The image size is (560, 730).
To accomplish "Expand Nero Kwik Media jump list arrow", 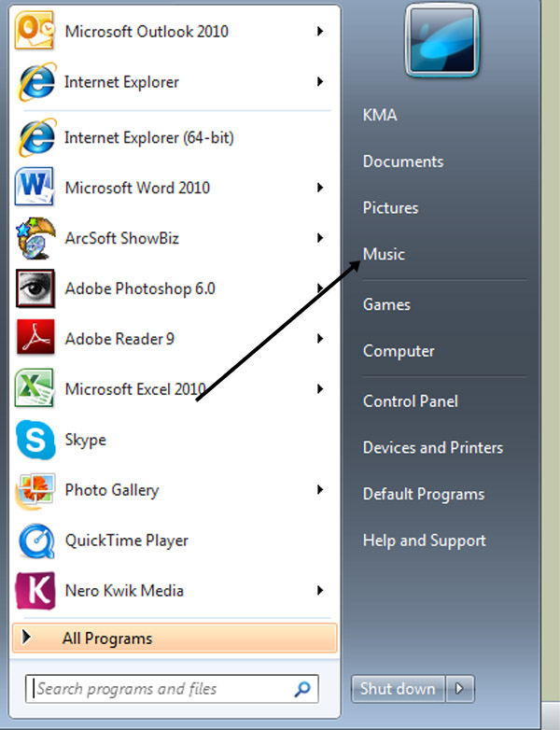I will click(320, 590).
